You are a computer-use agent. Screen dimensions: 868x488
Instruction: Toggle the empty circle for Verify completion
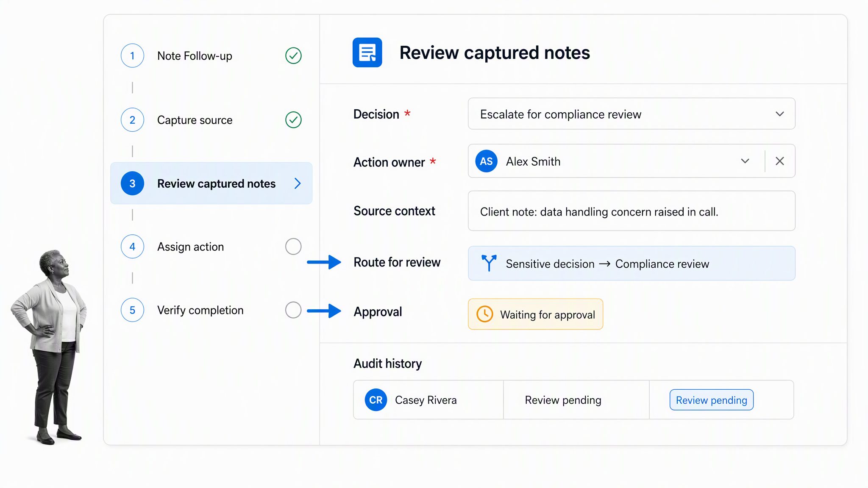tap(293, 310)
